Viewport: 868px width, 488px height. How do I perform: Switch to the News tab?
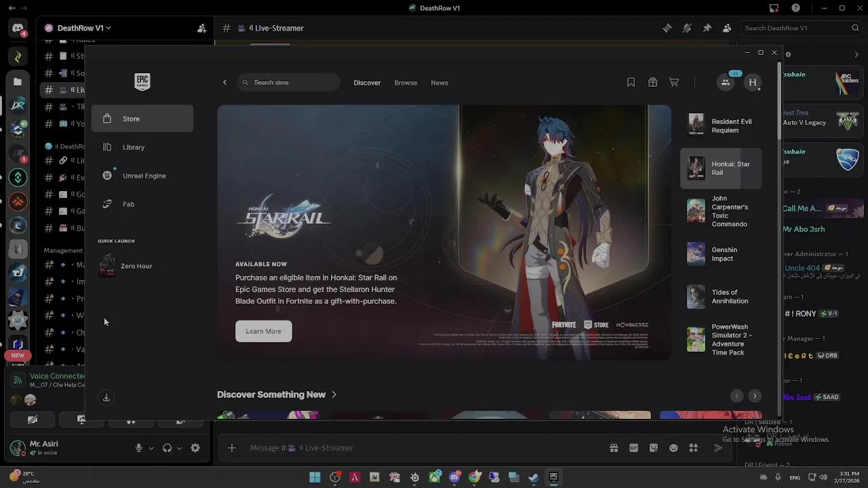pos(439,83)
